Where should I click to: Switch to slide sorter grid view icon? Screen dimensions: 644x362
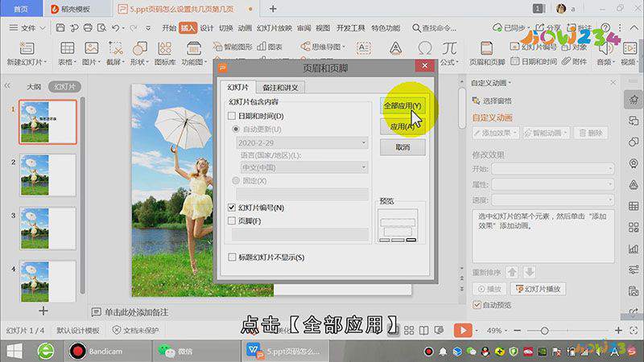409,331
